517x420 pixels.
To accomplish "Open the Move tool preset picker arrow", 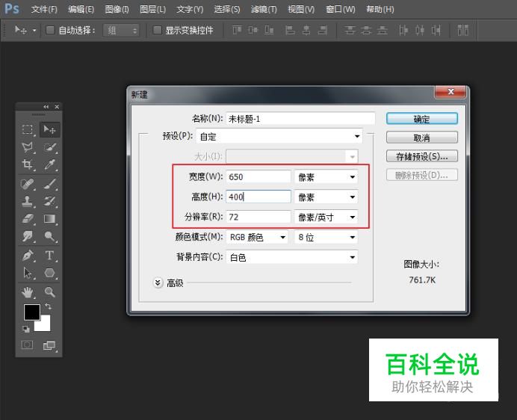I will [34, 31].
